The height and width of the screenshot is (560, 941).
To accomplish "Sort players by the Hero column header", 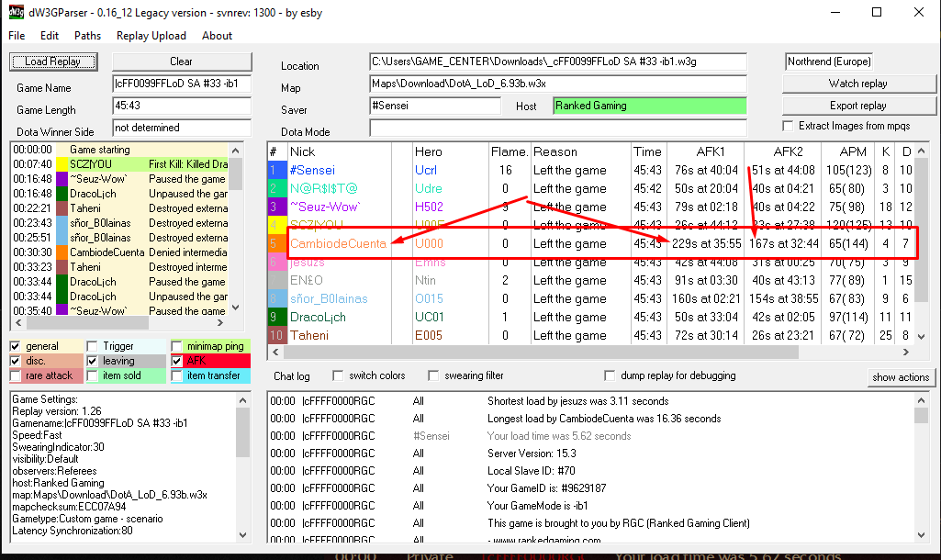I will (x=450, y=151).
